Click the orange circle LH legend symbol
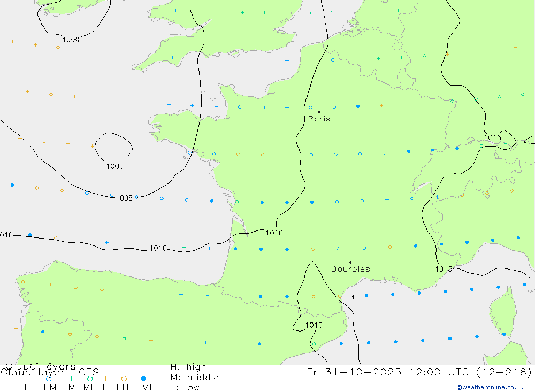 point(124,379)
